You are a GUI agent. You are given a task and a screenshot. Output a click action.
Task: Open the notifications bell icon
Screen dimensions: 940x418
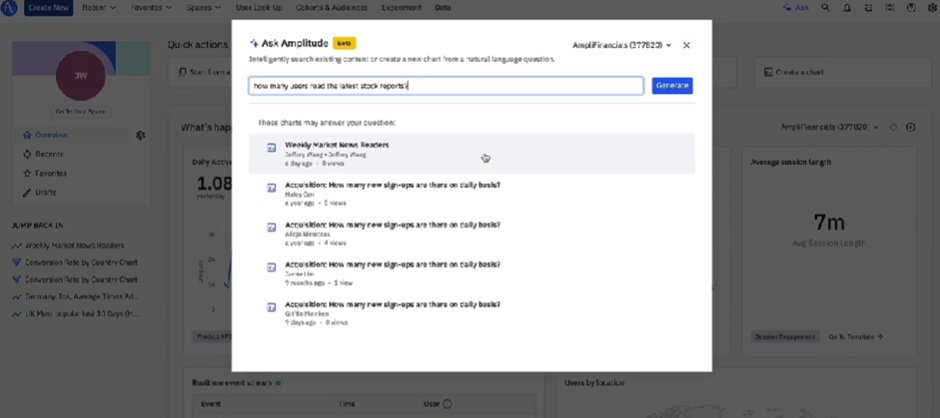pos(845,7)
